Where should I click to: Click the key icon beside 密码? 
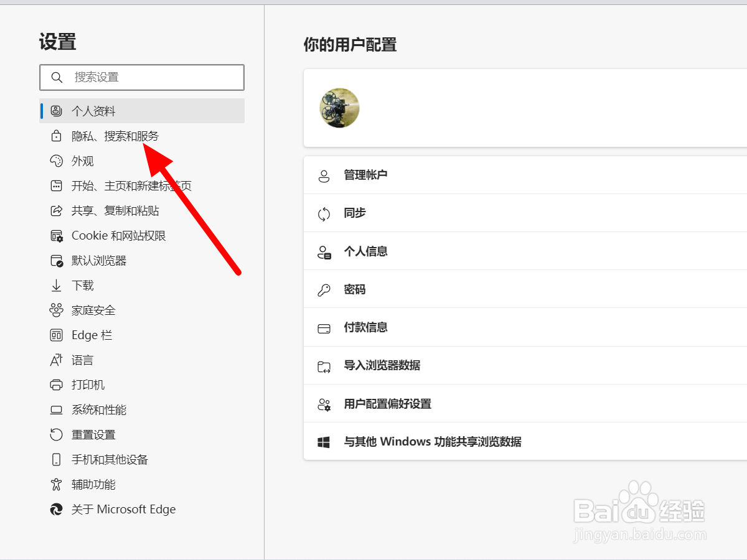click(x=324, y=290)
